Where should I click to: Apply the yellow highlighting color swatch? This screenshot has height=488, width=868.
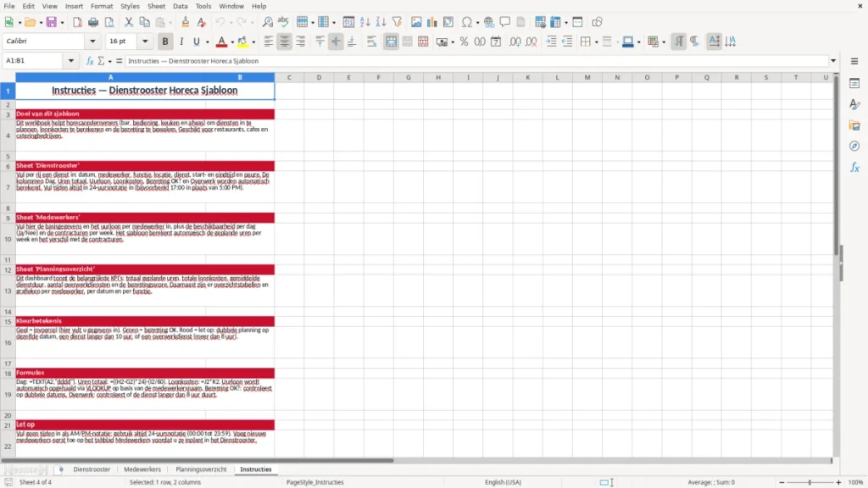pos(242,42)
